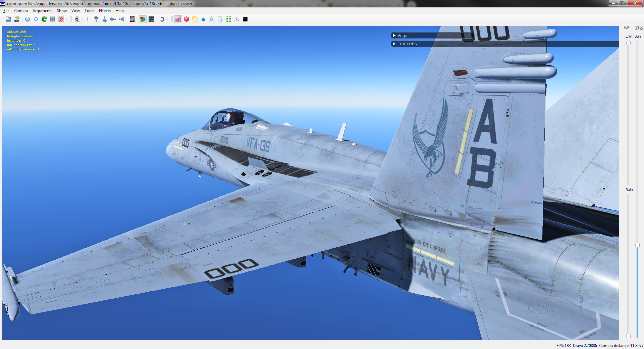The height and width of the screenshot is (349, 644).
Task: Toggle the bar chart statistics icon
Action: click(178, 19)
